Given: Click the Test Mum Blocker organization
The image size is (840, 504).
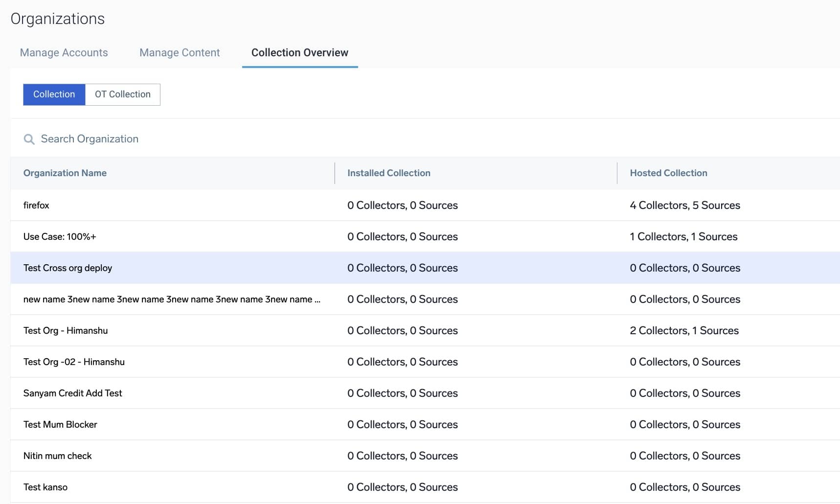Looking at the screenshot, I should pyautogui.click(x=60, y=424).
